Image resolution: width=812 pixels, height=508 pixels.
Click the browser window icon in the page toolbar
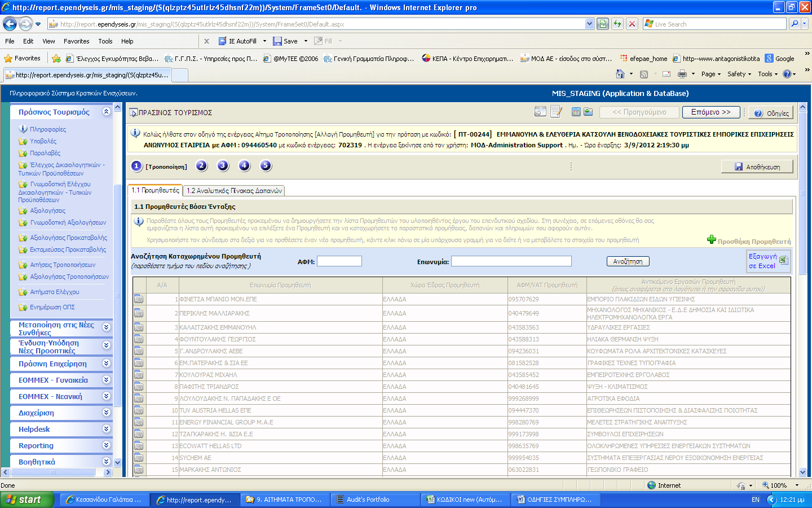[540, 112]
